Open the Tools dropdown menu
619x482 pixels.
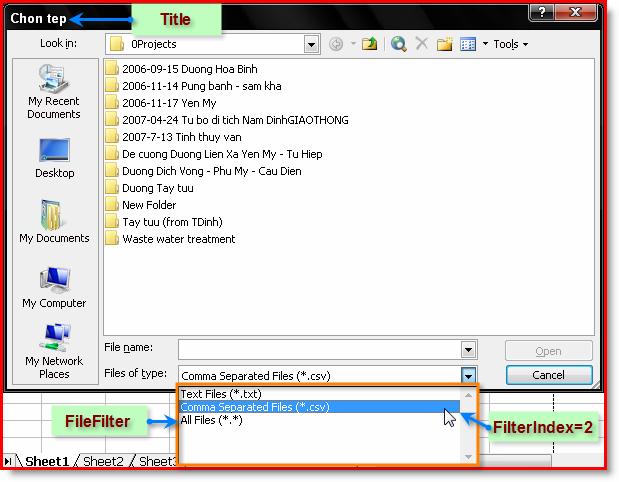510,44
